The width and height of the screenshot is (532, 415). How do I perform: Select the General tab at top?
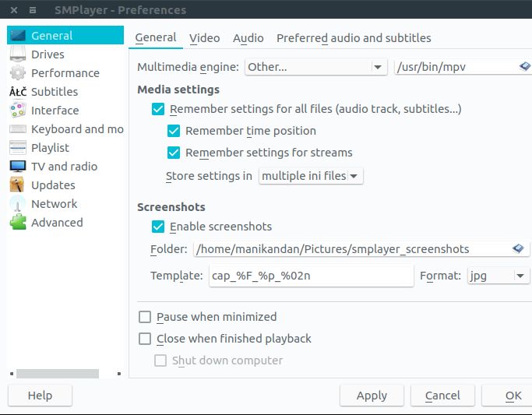(x=156, y=37)
